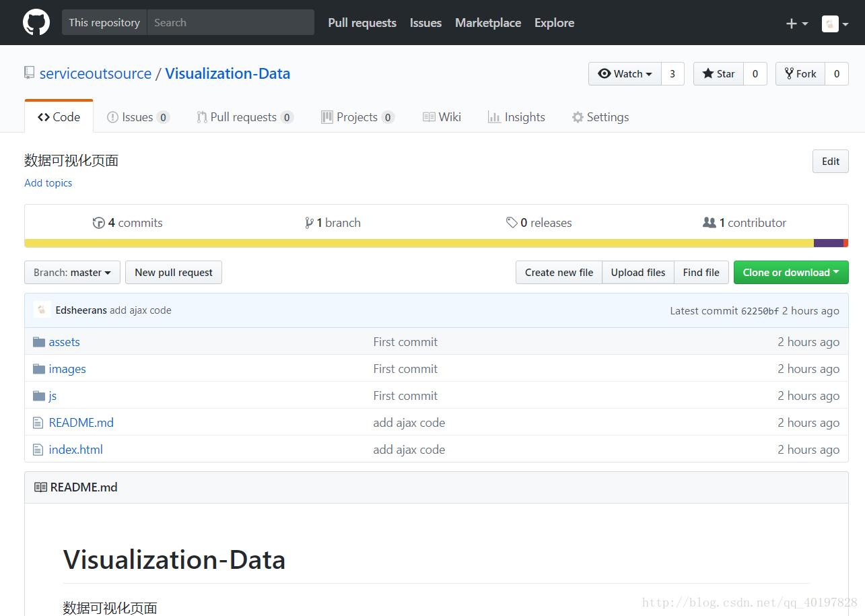Open 'add ajax code' message on index.html row

[409, 450]
